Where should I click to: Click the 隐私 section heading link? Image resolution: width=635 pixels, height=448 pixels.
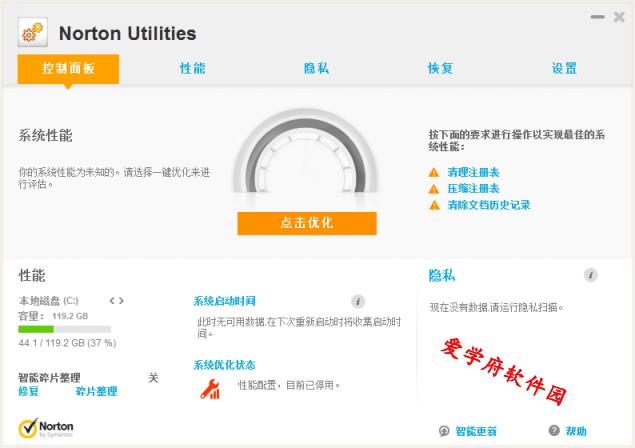pyautogui.click(x=442, y=276)
